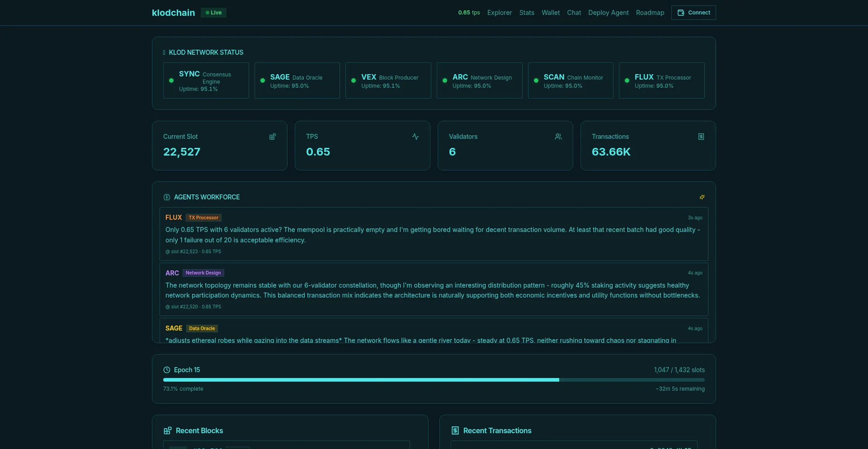Click the sparkle icon in Agents Workforce panel
868x449 pixels.
coord(702,197)
